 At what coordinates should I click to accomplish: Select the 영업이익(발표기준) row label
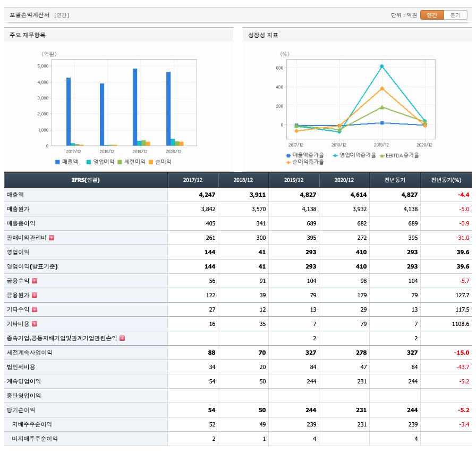pyautogui.click(x=32, y=266)
